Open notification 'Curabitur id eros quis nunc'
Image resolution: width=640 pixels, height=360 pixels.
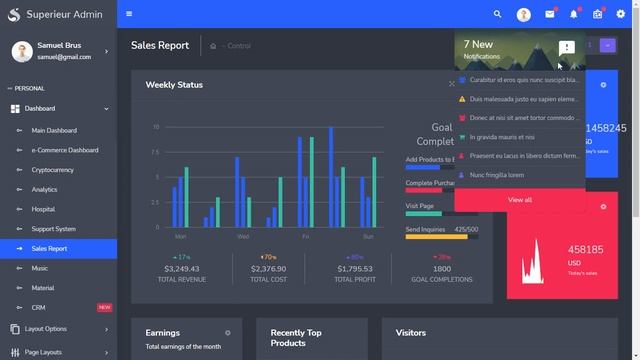(x=520, y=80)
